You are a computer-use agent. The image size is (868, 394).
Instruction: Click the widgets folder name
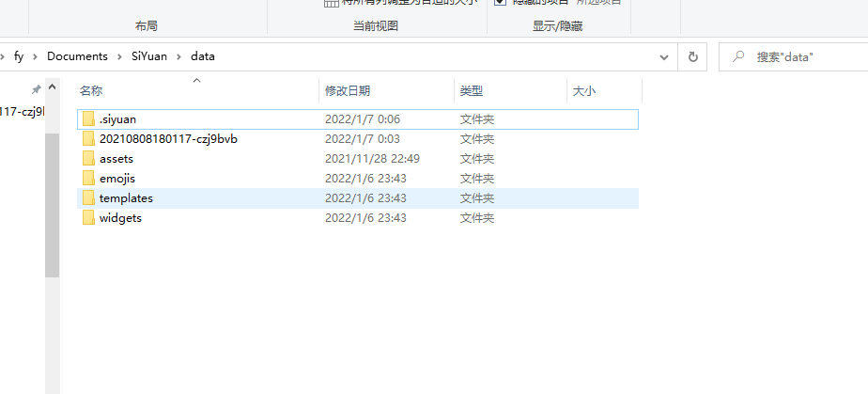click(x=120, y=218)
